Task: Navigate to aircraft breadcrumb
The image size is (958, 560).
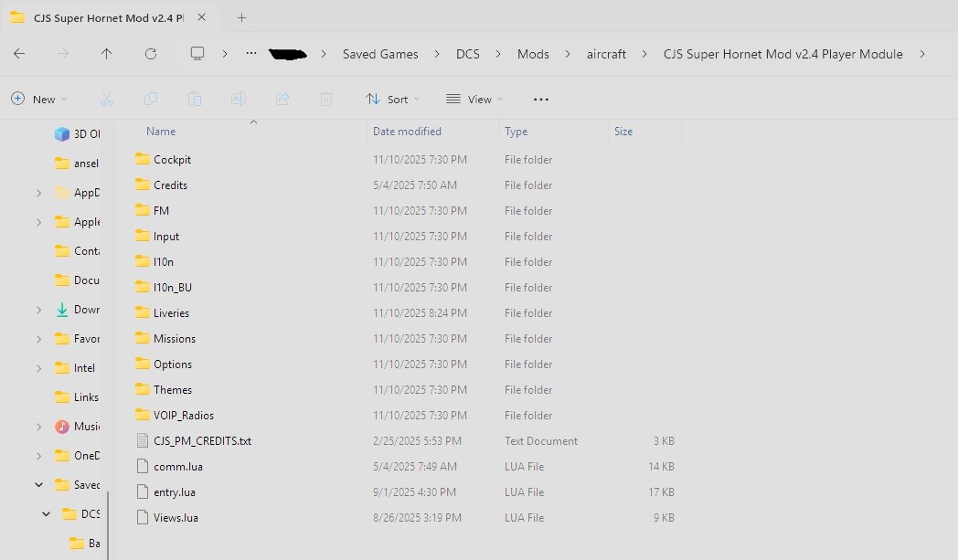Action: point(606,54)
